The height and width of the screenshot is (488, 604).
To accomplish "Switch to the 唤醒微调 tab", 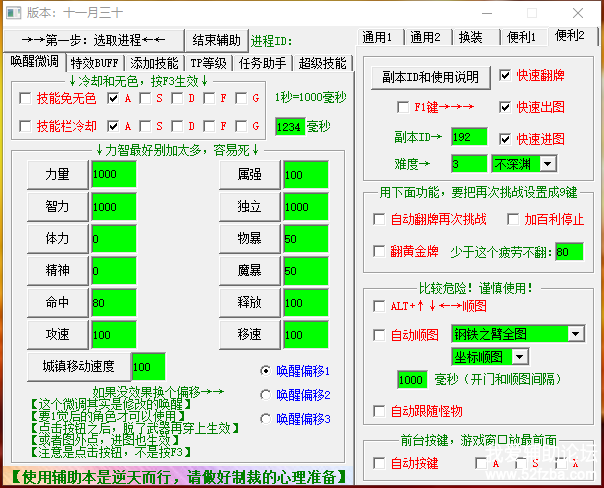I will coord(35,61).
